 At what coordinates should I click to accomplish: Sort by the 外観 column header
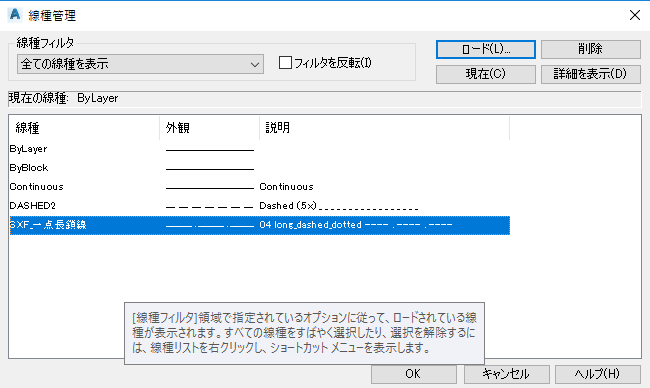[x=209, y=128]
